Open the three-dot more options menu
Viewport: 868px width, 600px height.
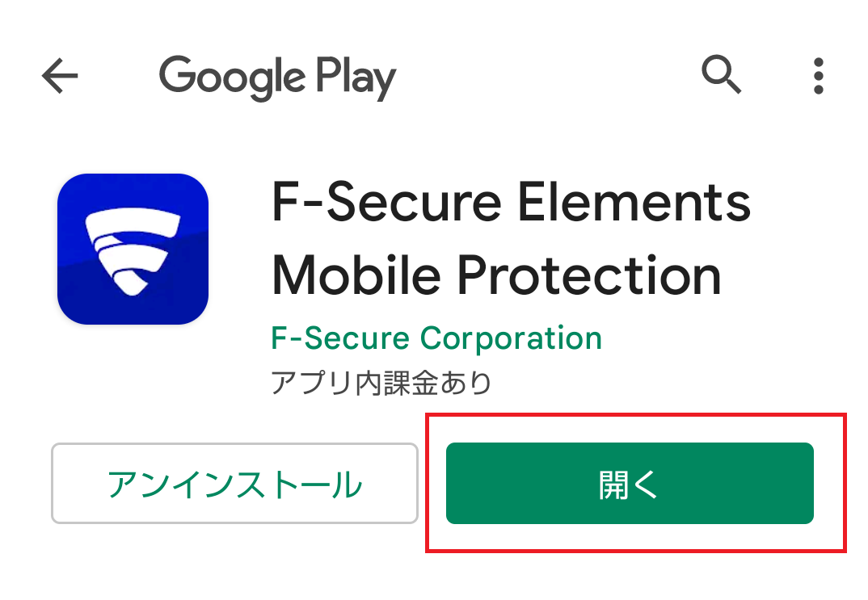click(818, 76)
